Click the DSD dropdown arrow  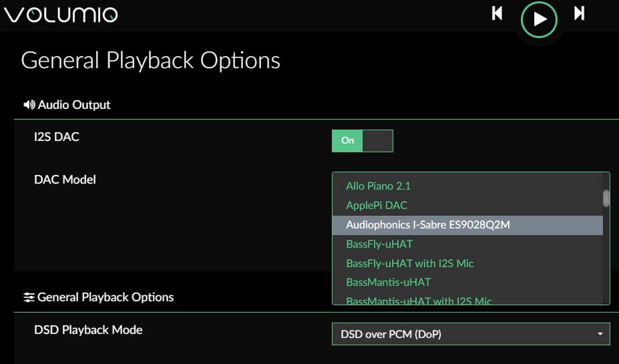(x=600, y=334)
